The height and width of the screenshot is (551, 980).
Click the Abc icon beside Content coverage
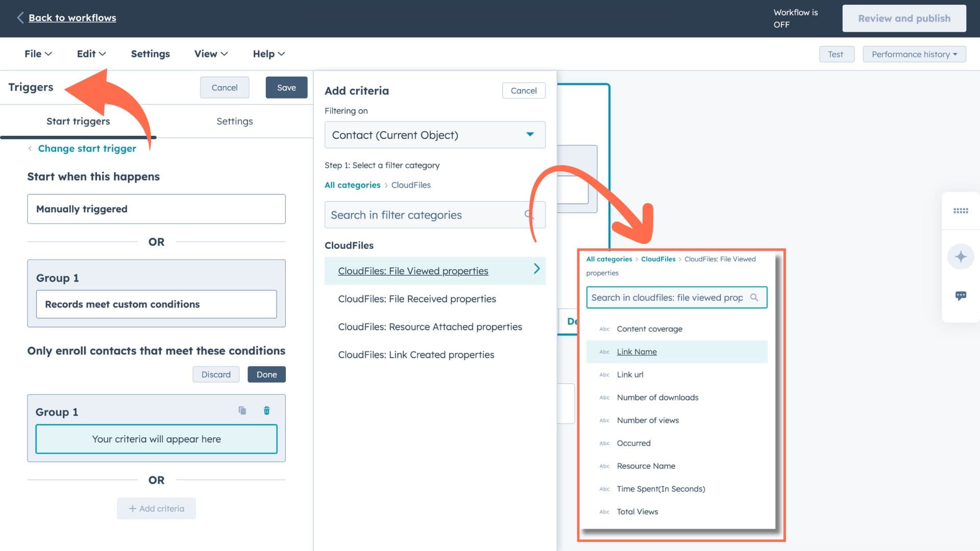604,329
